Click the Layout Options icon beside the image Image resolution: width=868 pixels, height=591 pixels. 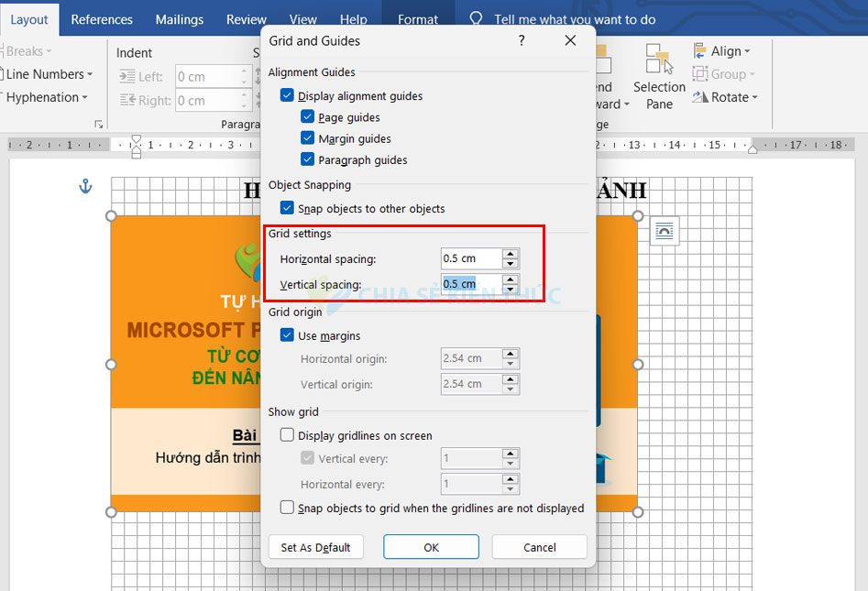pos(665,232)
